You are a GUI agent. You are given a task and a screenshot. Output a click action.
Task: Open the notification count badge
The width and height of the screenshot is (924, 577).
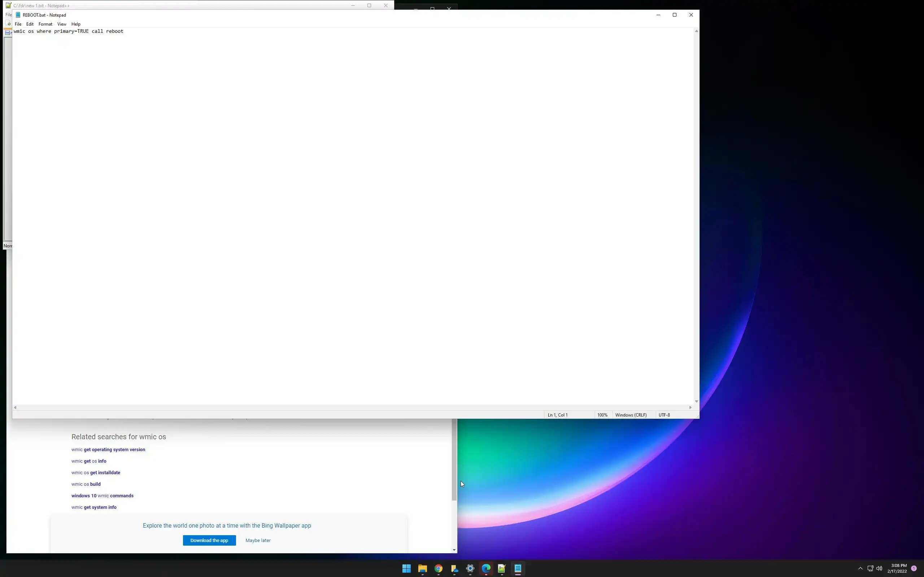tap(914, 569)
